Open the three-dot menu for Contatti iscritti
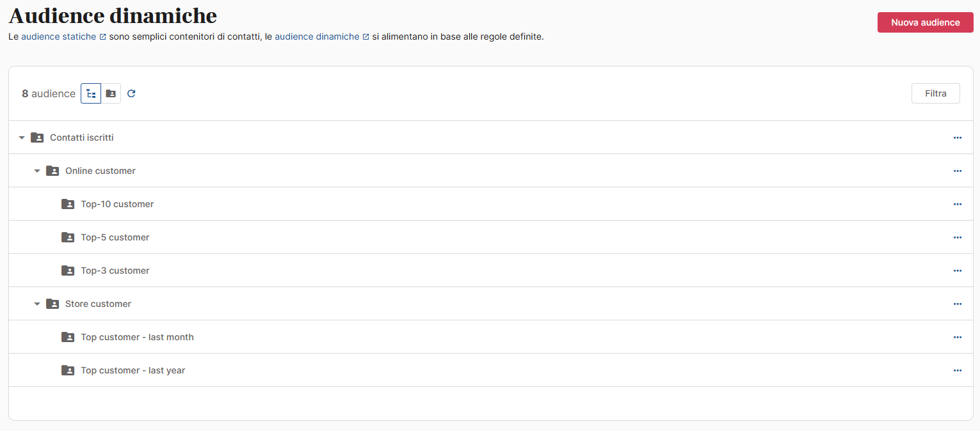980x431 pixels. (x=957, y=137)
